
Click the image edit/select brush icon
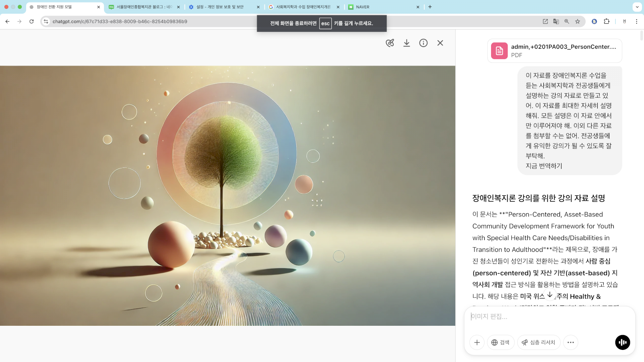pyautogui.click(x=390, y=43)
